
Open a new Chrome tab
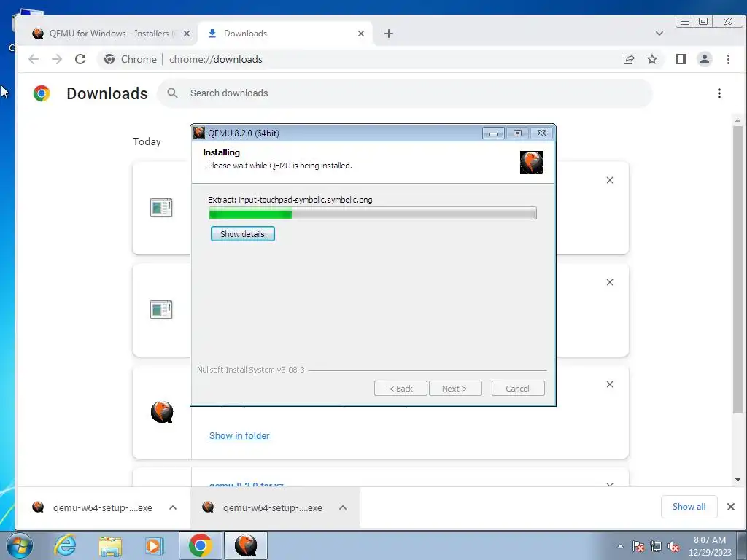(389, 34)
